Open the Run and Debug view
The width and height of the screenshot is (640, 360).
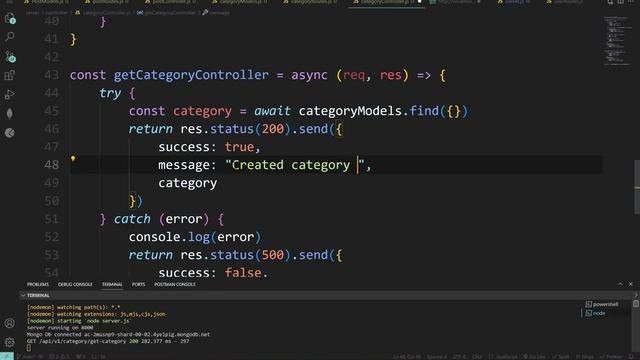point(9,95)
